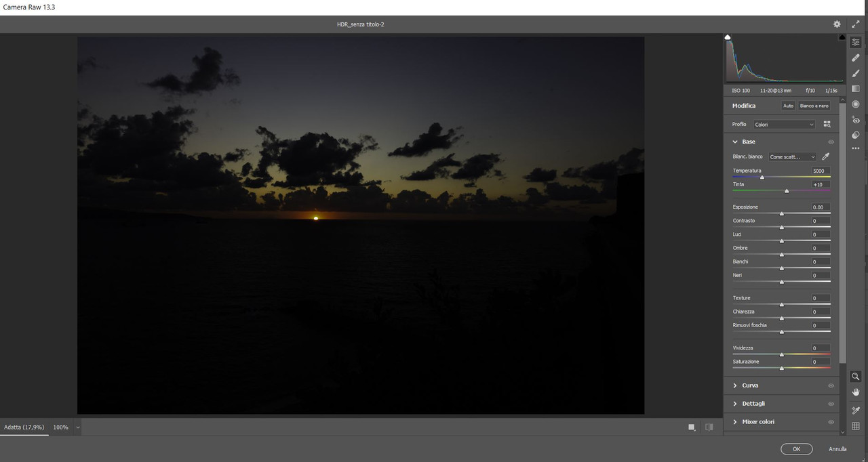
Task: Open zoom level dropdown arrow
Action: coord(78,427)
